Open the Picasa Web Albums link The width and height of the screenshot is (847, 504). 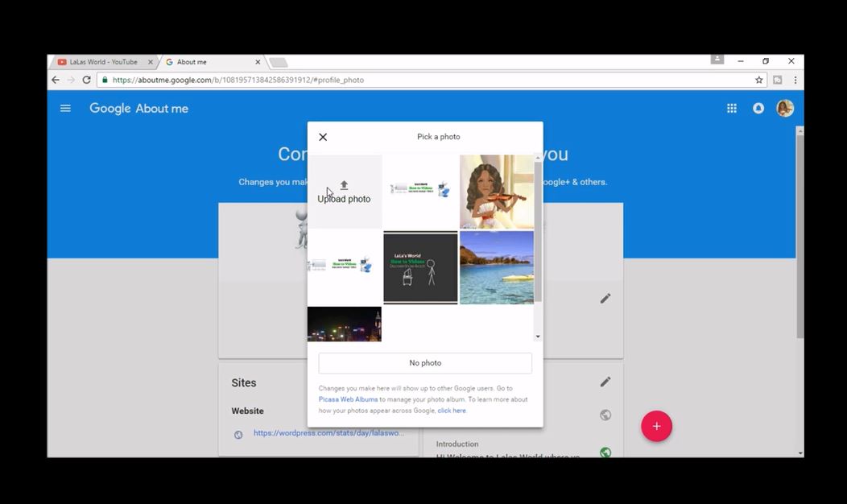(x=348, y=399)
